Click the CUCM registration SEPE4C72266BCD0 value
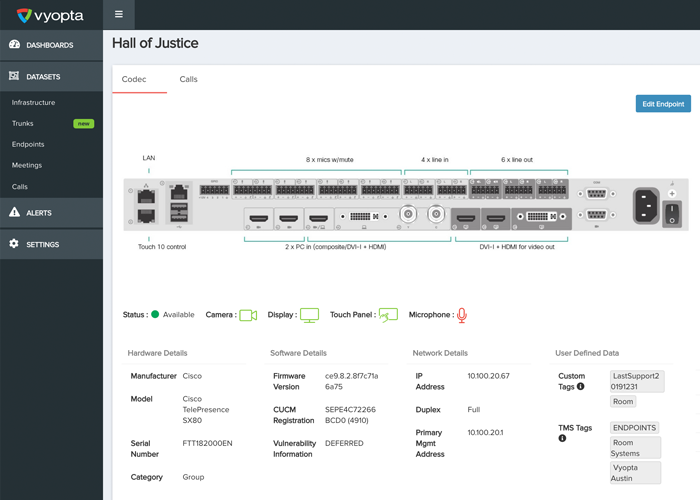The height and width of the screenshot is (500, 700). coord(350,415)
